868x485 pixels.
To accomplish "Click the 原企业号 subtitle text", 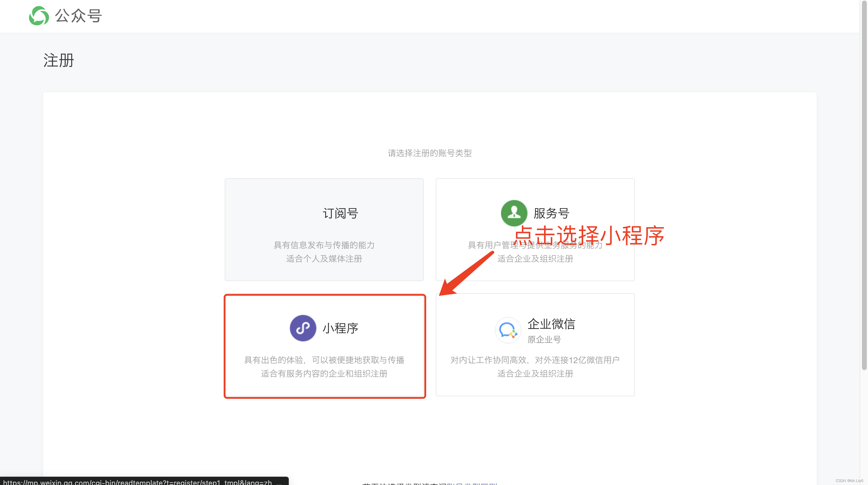I will [x=544, y=339].
